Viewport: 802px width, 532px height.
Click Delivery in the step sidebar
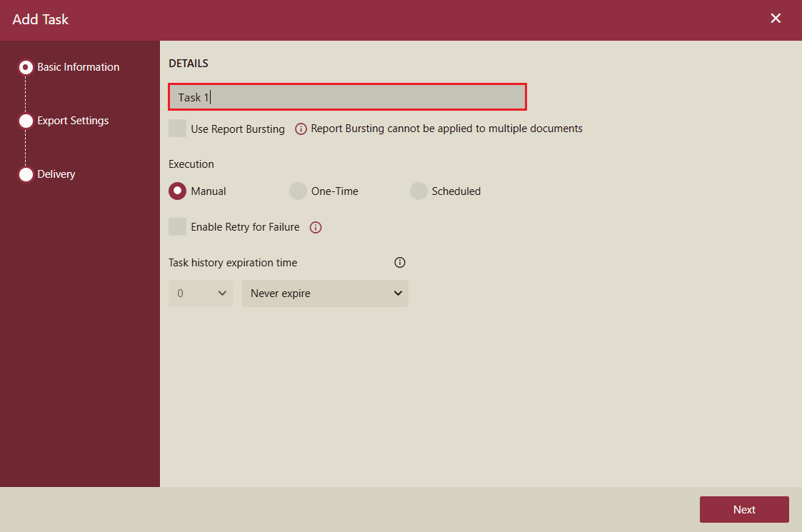[x=56, y=174]
